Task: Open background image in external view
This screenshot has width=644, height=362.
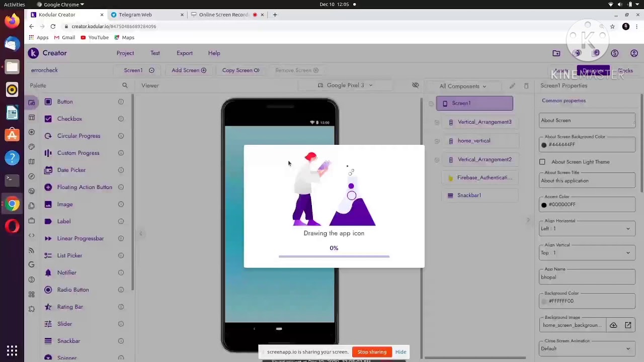Action: point(628,325)
